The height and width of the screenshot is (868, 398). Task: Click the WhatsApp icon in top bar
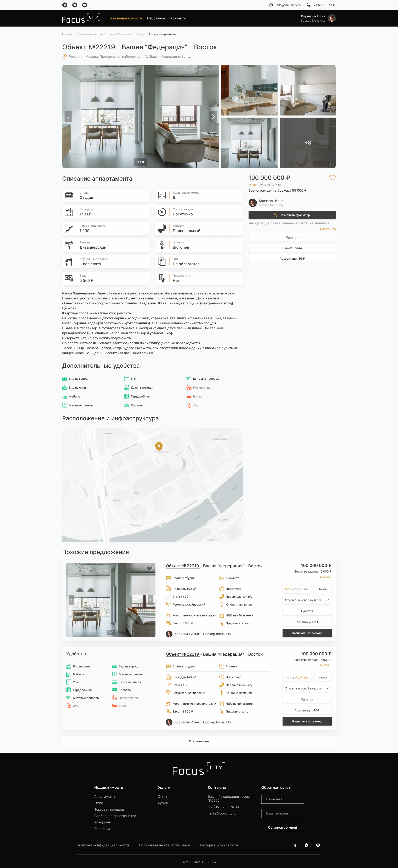pyautogui.click(x=75, y=5)
